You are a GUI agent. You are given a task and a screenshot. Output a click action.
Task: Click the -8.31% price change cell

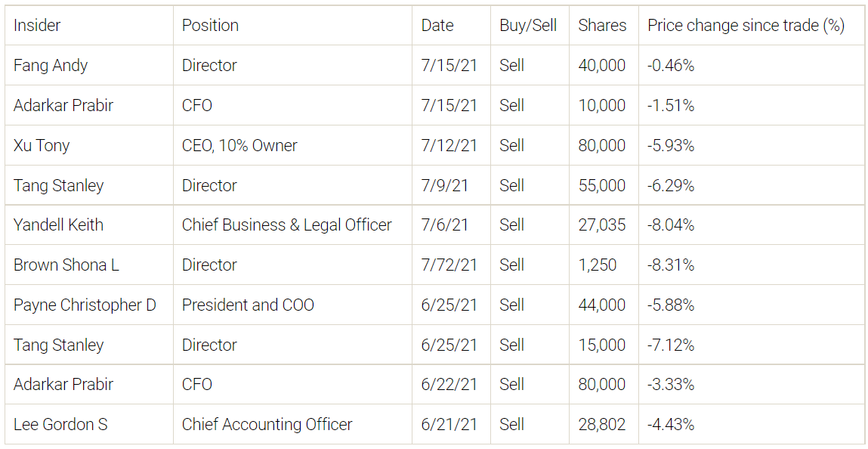pyautogui.click(x=670, y=265)
